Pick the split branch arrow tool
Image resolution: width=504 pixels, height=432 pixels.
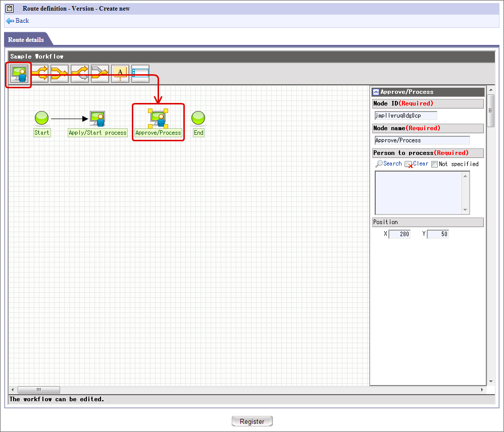[39, 74]
